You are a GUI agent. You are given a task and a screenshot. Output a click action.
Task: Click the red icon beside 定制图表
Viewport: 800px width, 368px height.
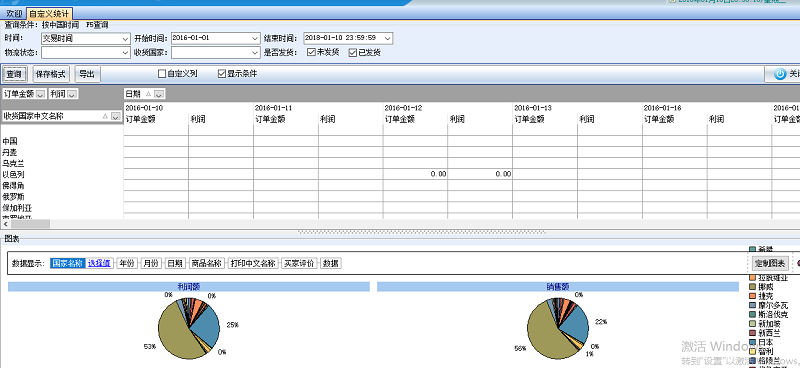[797, 263]
